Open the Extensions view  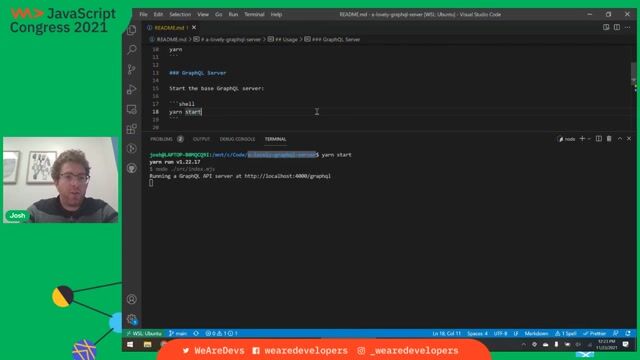pyautogui.click(x=132, y=129)
